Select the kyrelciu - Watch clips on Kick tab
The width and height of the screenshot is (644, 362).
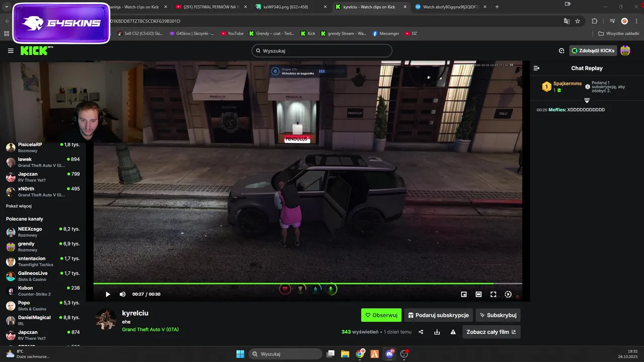(x=370, y=7)
